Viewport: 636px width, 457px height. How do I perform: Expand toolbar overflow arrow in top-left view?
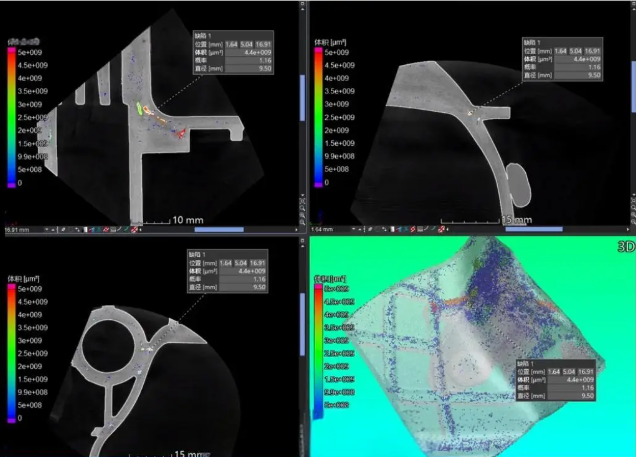tap(142, 229)
